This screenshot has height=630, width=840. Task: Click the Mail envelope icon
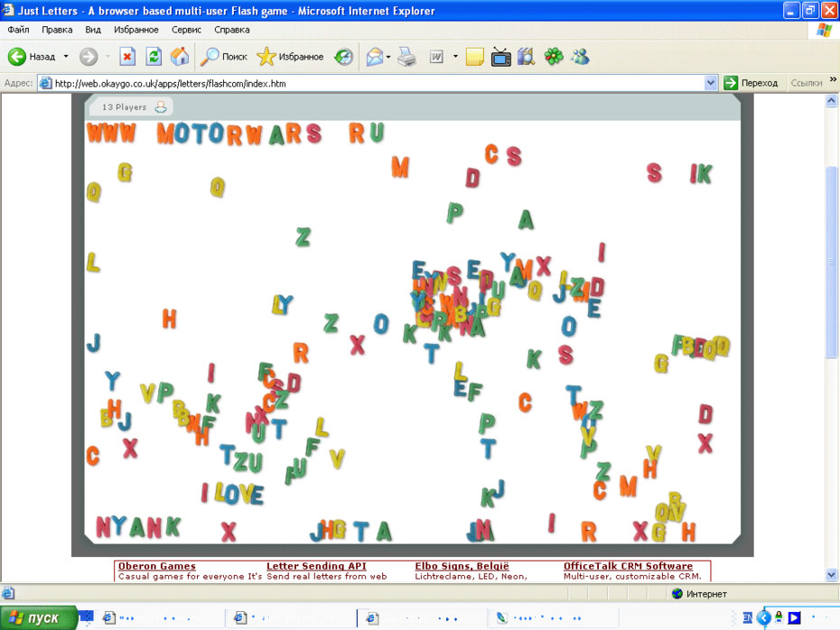coord(375,56)
